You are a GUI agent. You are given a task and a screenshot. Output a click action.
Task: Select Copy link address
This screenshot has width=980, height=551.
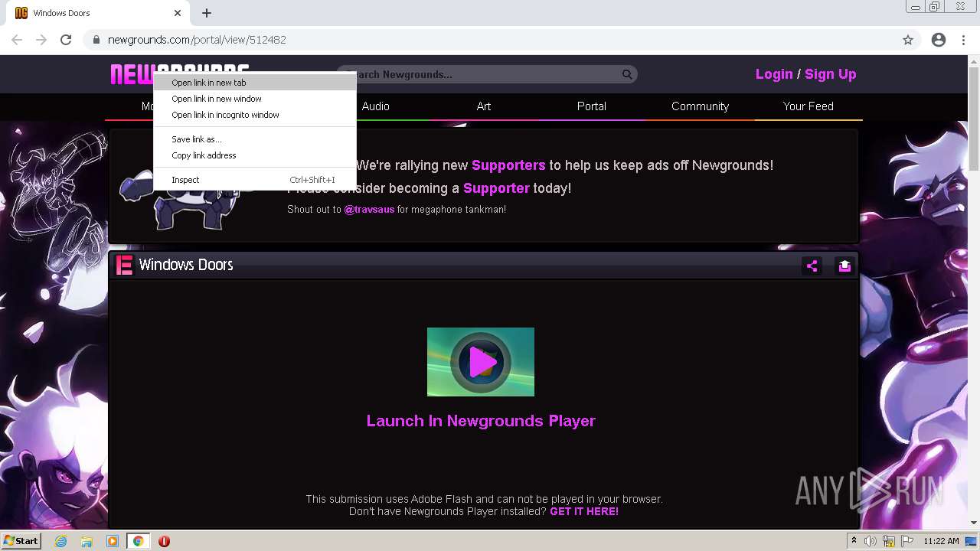click(255, 155)
